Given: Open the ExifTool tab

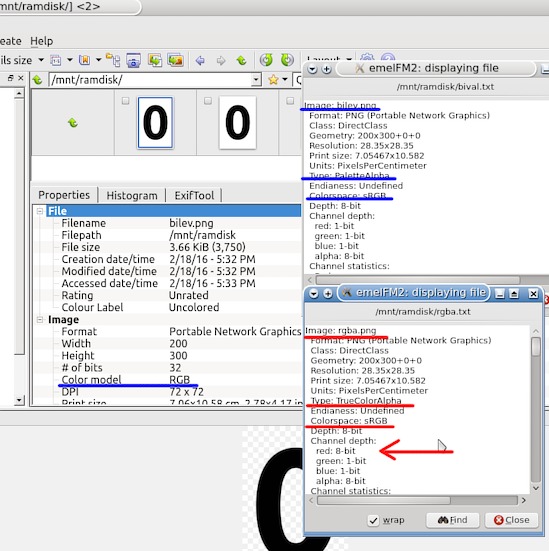Looking at the screenshot, I should click(194, 195).
